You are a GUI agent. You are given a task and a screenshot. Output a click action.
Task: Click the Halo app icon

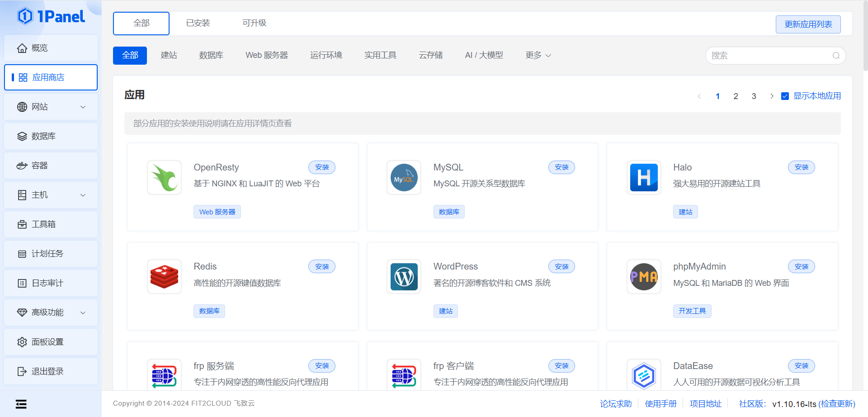point(644,178)
